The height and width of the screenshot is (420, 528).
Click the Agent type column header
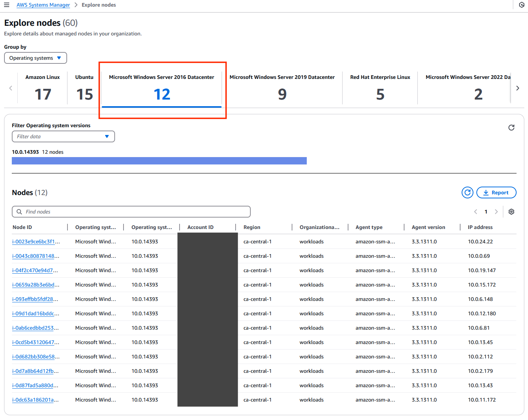(x=369, y=227)
